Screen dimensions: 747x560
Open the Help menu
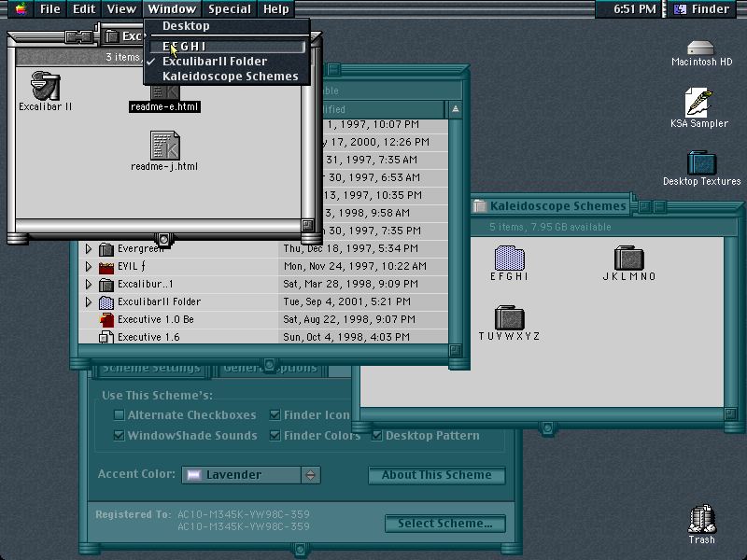[276, 9]
